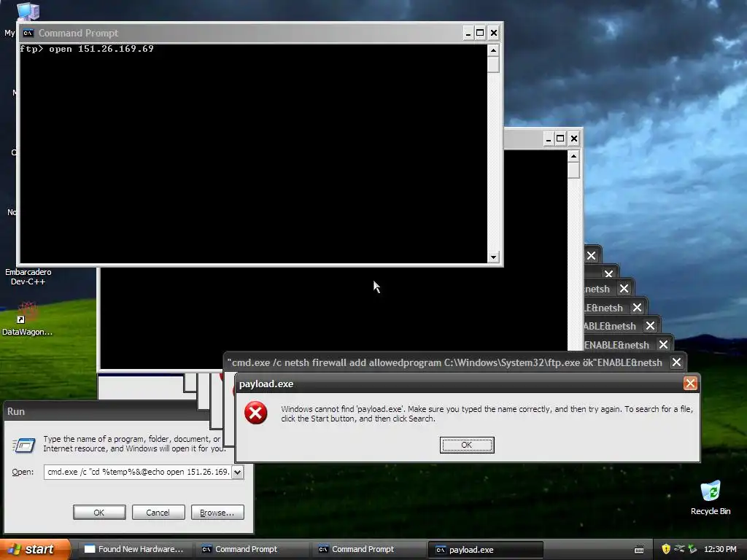Click the ftp> open 151.26.169.69 line

point(87,49)
